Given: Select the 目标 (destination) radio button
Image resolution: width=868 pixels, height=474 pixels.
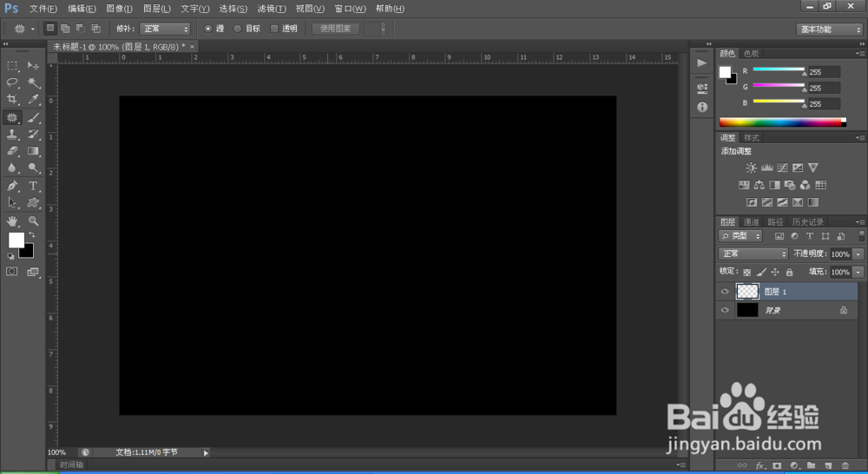Looking at the screenshot, I should (x=238, y=29).
